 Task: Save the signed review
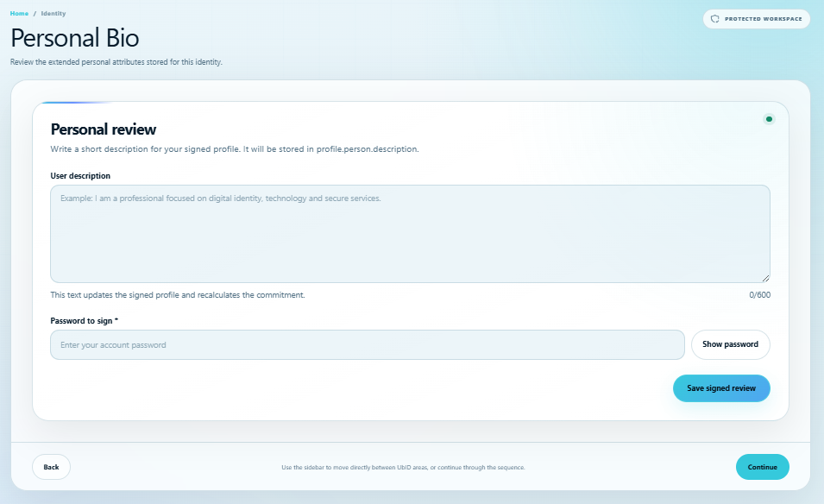[x=721, y=388]
